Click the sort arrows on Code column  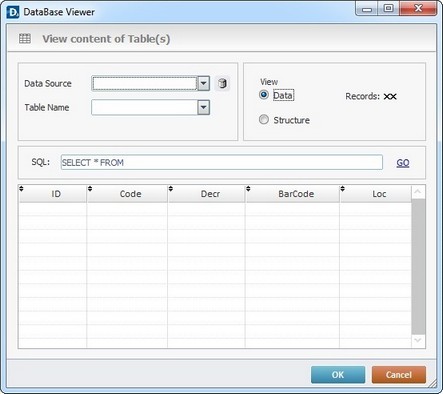click(90, 189)
